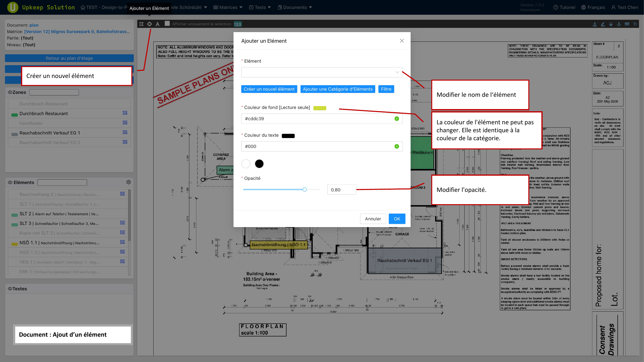The image size is (644, 362).
Task: Expand the Documents menu
Action: pos(295,7)
